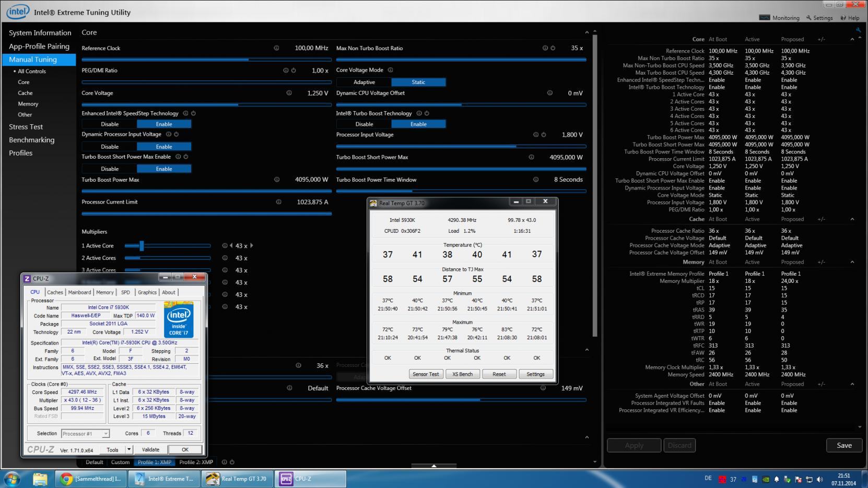Image resolution: width=868 pixels, height=488 pixels.
Task: Show info for Processor Current Limit
Action: click(278, 202)
